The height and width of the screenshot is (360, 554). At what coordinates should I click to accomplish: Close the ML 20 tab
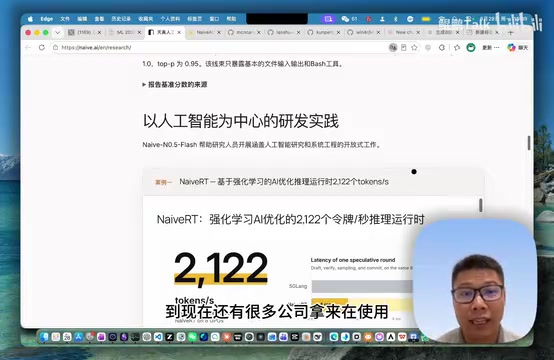[x=139, y=32]
